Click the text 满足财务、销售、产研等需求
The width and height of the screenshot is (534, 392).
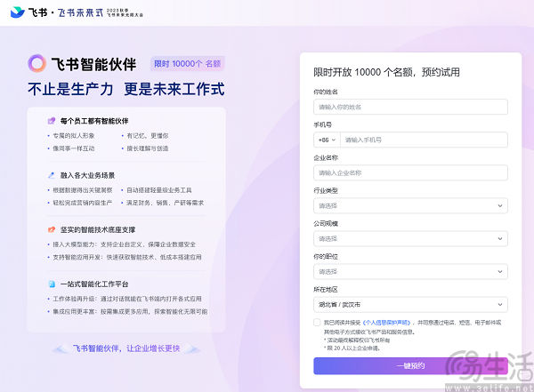pos(166,203)
